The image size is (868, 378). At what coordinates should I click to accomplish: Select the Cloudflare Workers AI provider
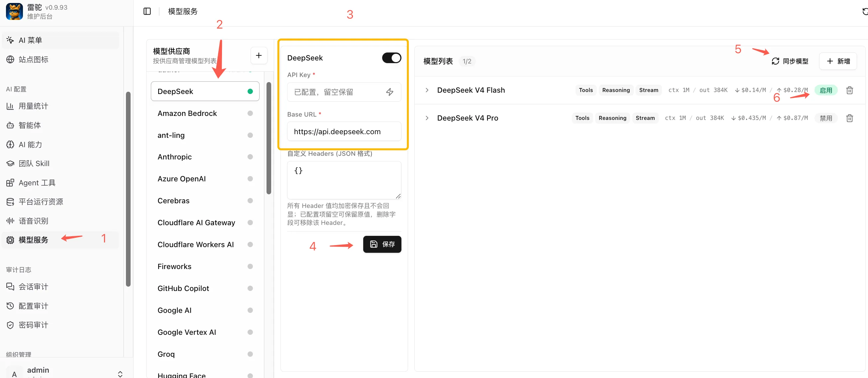pyautogui.click(x=205, y=244)
